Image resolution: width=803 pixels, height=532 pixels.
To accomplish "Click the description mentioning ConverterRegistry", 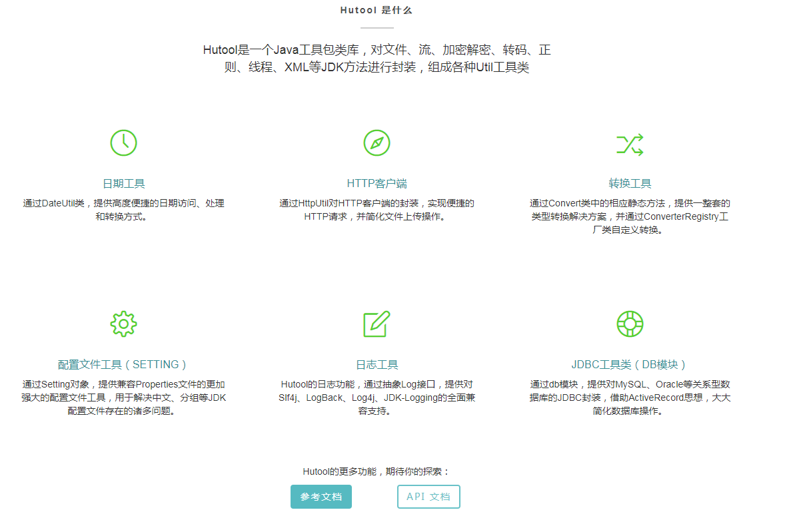I will pyautogui.click(x=630, y=216).
